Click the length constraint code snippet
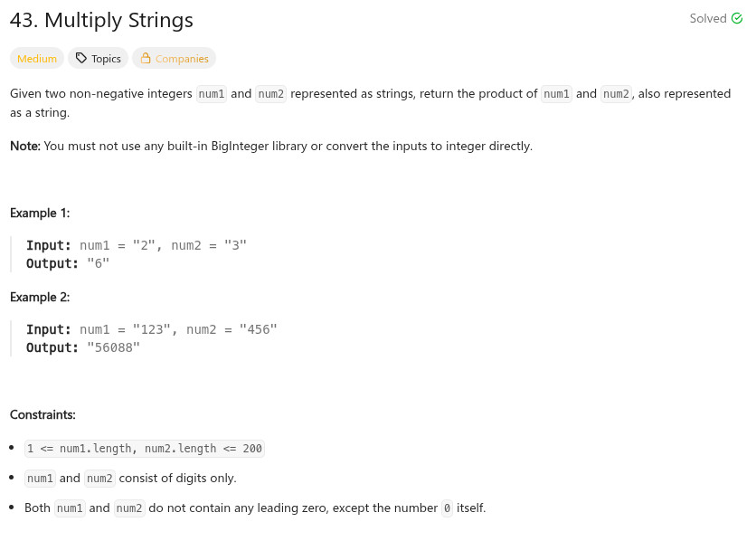Image resolution: width=756 pixels, height=541 pixels. coord(145,449)
